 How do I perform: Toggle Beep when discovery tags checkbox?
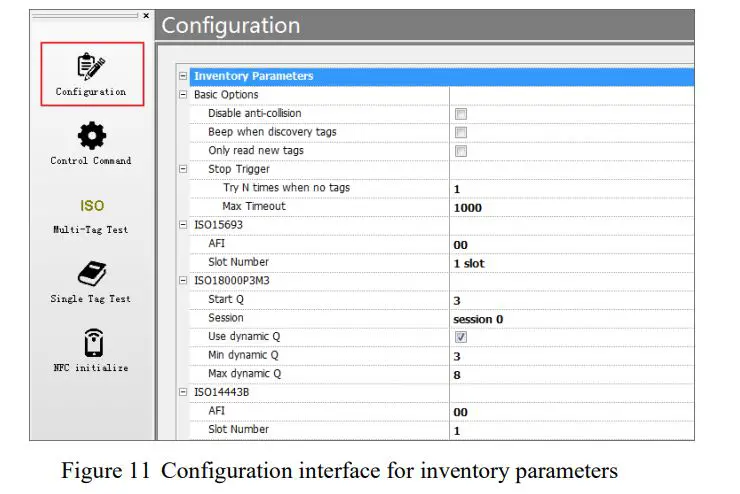tap(461, 132)
